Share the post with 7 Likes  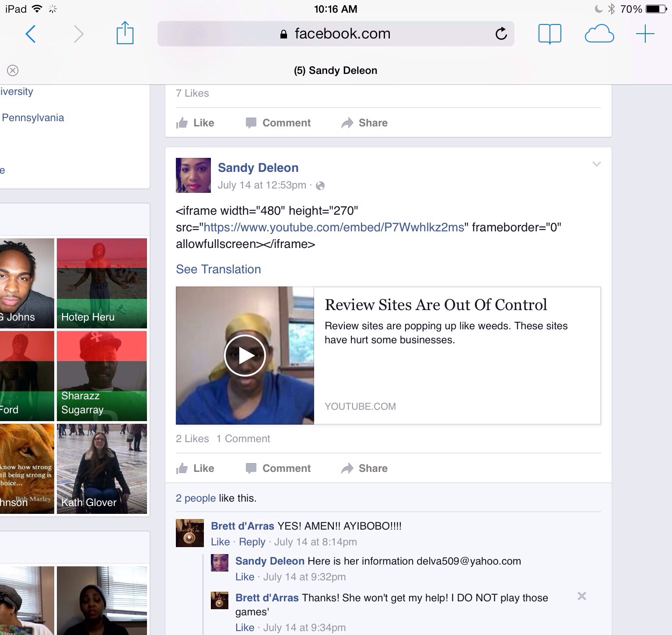click(x=364, y=123)
